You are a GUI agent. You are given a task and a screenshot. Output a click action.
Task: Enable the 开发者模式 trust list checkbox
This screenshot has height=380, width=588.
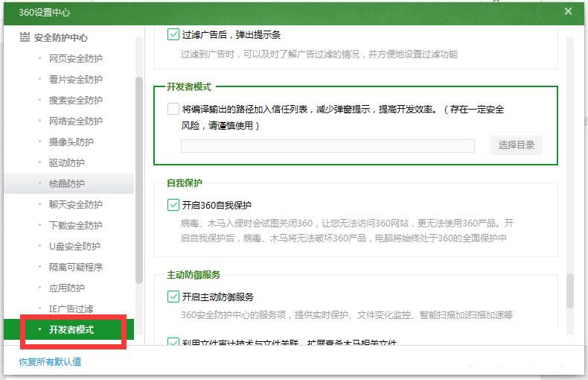click(173, 109)
